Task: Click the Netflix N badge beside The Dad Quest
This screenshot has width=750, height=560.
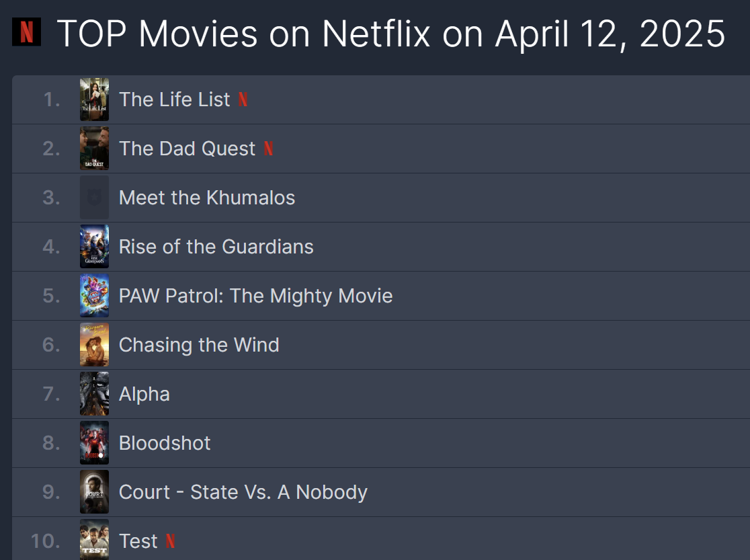Action: (x=268, y=149)
